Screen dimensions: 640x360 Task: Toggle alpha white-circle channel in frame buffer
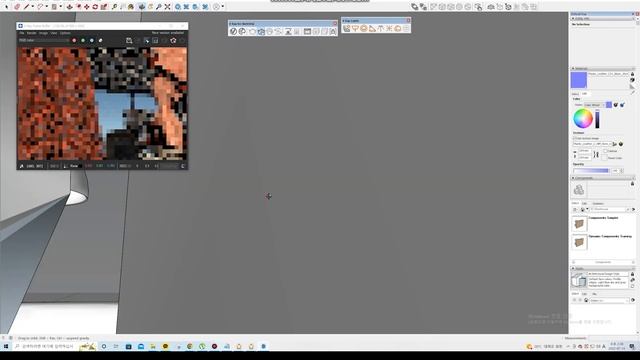[x=100, y=40]
